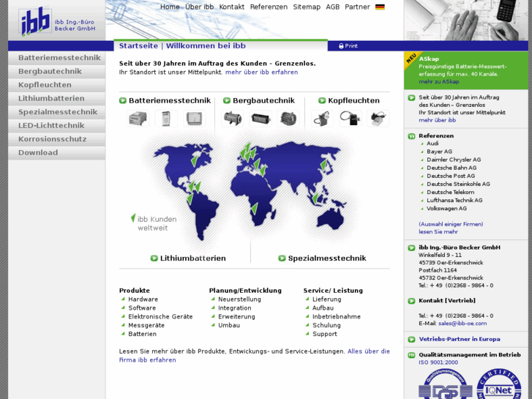Click green icon beside Qualitätsmanagement im Betrieb
This screenshot has width=532, height=399.
pos(411,355)
